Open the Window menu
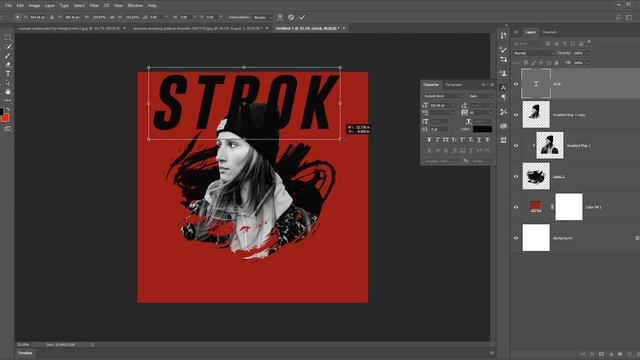Viewport: 640px width, 360px height. click(135, 6)
